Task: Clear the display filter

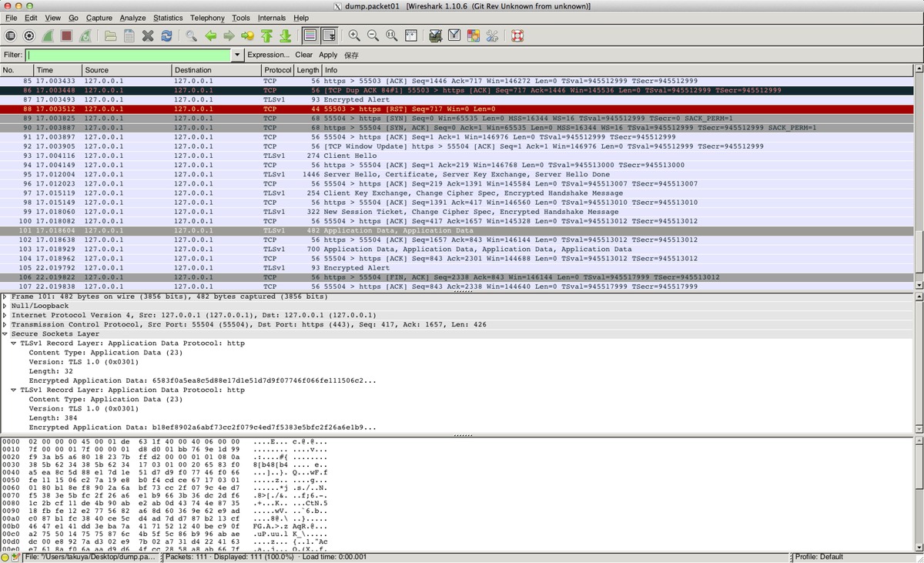Action: point(304,55)
